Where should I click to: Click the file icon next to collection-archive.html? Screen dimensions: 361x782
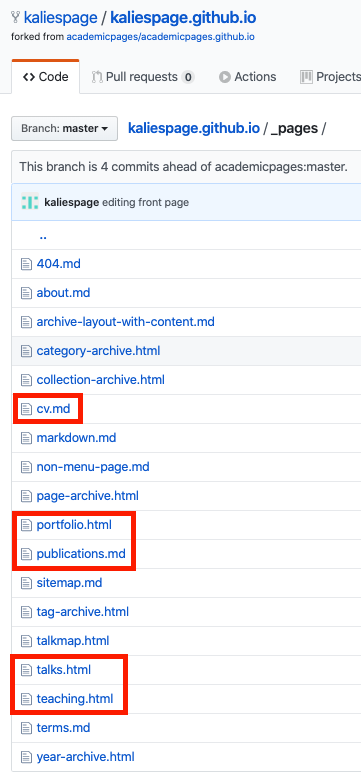(x=26, y=380)
